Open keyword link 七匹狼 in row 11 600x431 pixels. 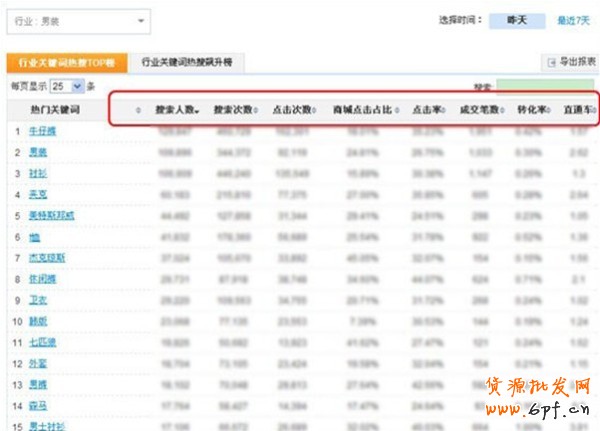tap(41, 343)
